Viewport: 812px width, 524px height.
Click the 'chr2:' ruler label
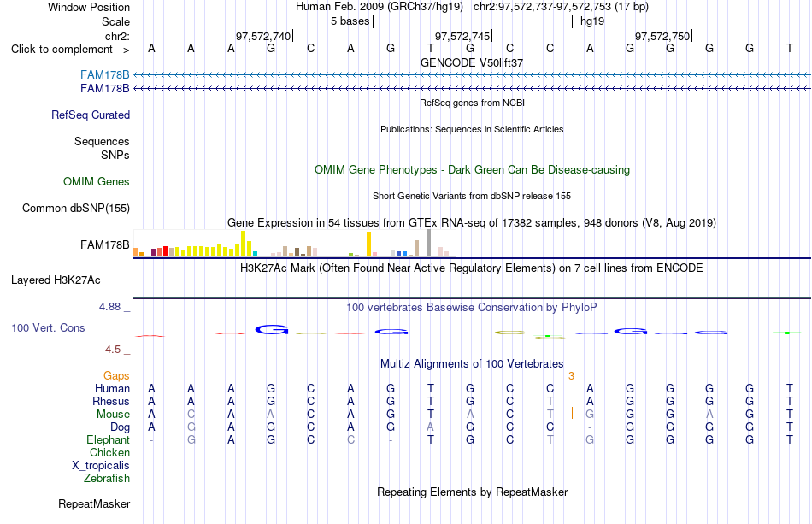(x=118, y=36)
